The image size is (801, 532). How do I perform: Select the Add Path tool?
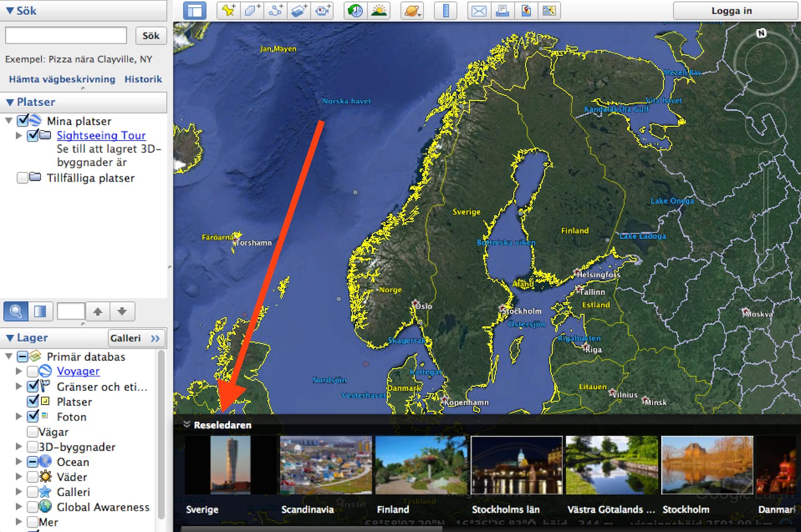click(276, 11)
